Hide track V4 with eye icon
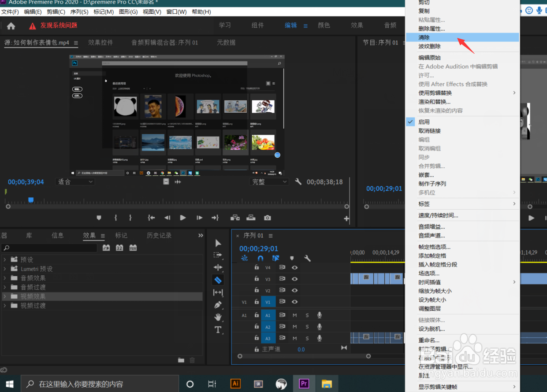The image size is (547, 392). click(294, 267)
